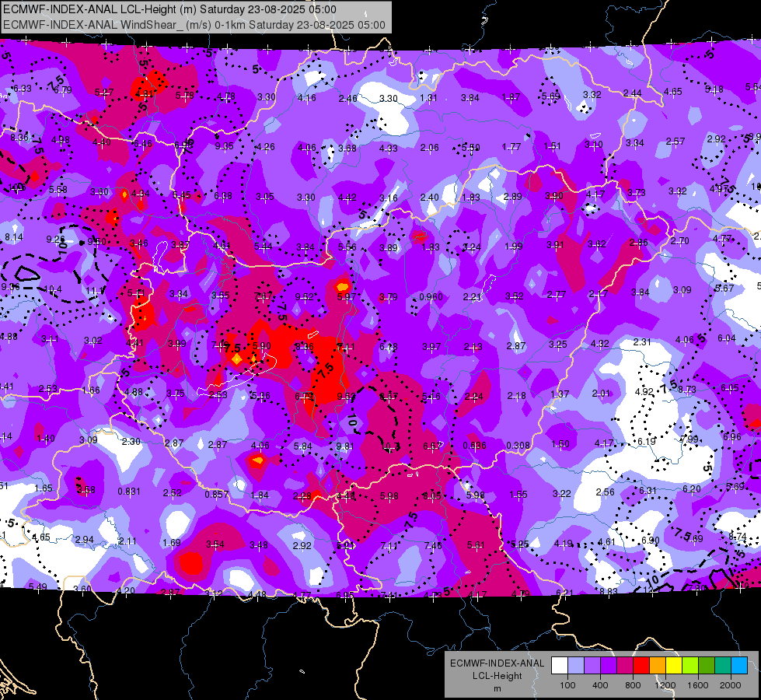Click the LCL-Height title line at top
This screenshot has width=761, height=700.
(169, 9)
